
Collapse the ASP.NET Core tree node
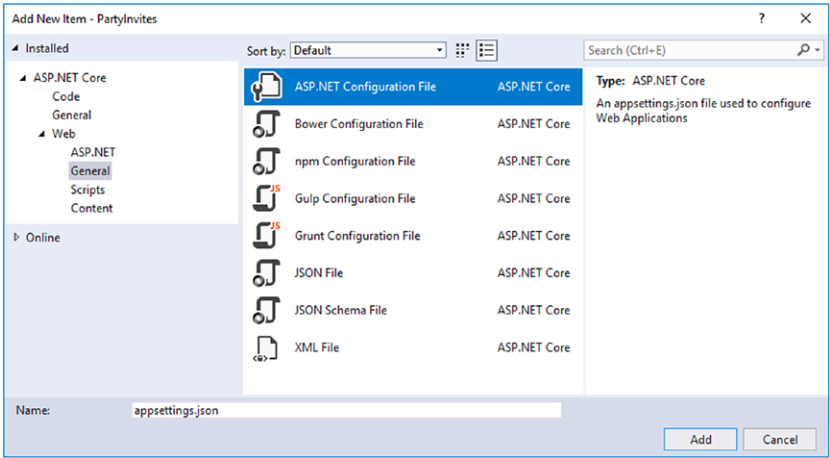click(x=24, y=78)
